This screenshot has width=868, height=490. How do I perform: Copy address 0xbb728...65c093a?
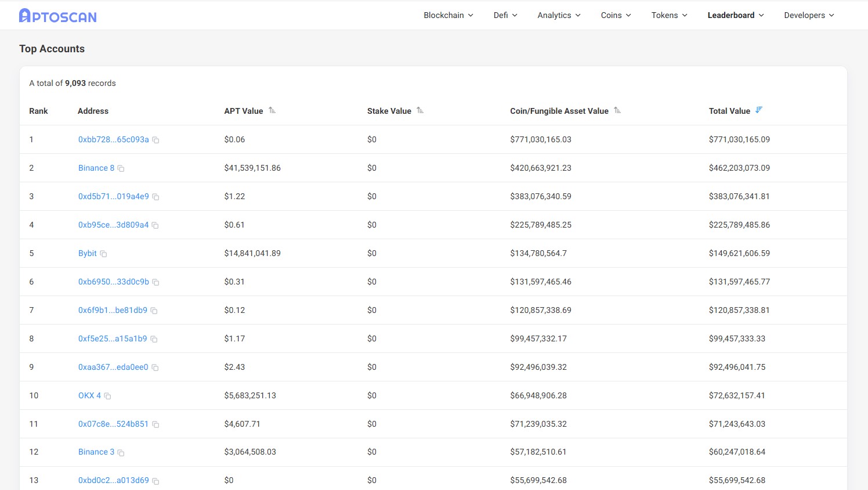[x=155, y=140]
